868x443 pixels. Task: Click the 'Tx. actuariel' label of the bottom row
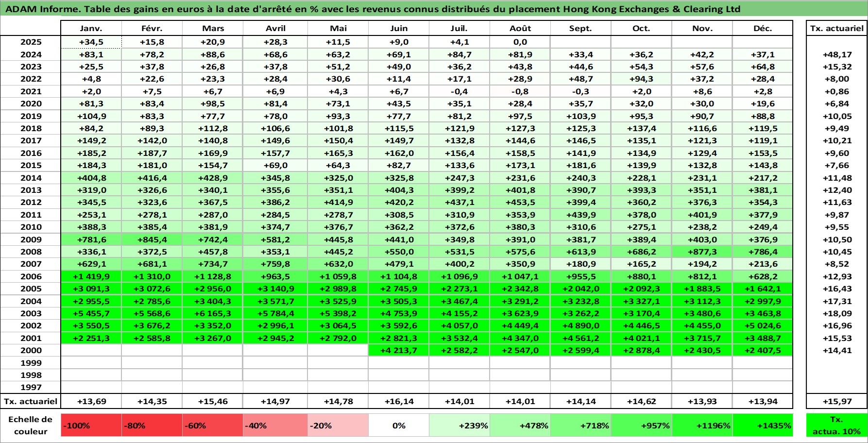tap(31, 401)
